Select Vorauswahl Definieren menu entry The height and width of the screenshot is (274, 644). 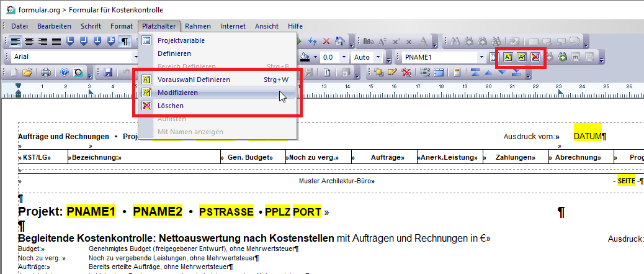tap(194, 80)
